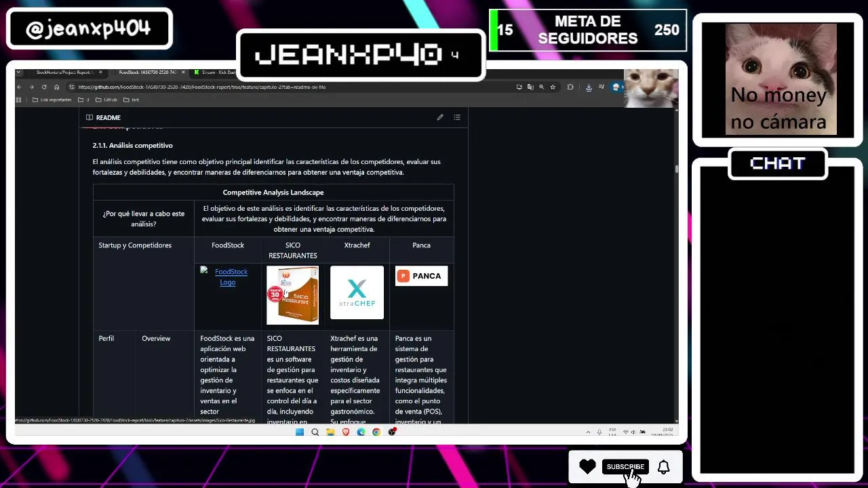Open File Explorer from taskbar
The image size is (868, 488).
click(330, 432)
